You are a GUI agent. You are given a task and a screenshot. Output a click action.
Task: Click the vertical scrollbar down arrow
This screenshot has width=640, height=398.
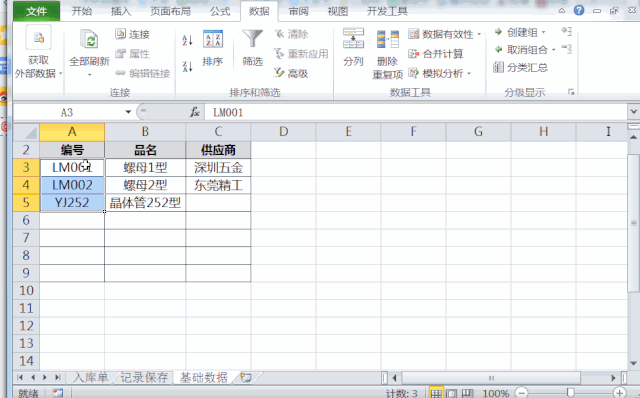[x=633, y=363]
